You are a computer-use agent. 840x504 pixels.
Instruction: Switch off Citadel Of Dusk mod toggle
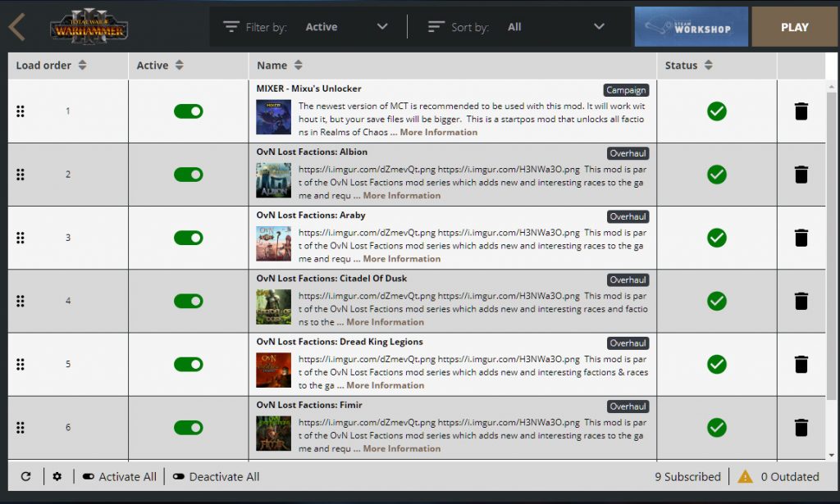[189, 301]
